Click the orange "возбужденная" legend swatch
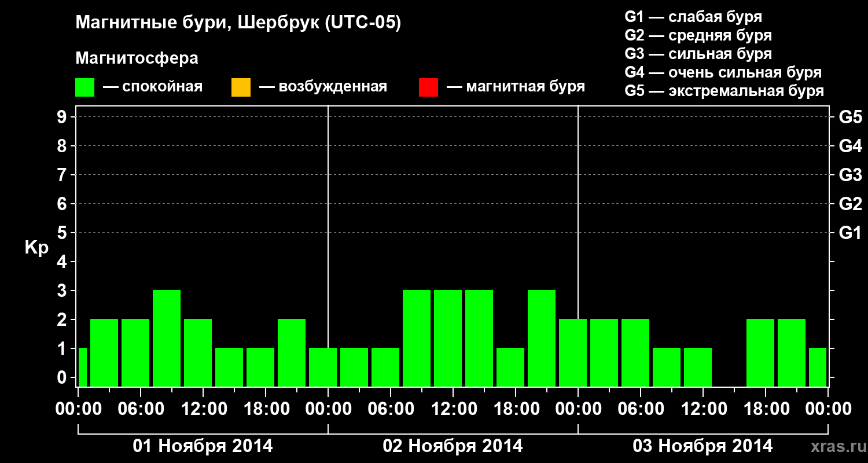Screen dimensions: 868x463 (241, 87)
